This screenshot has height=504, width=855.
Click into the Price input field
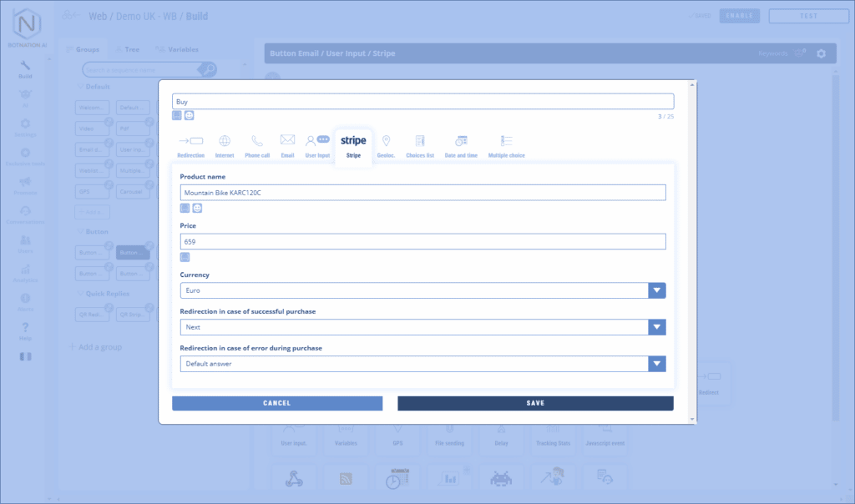click(x=422, y=241)
